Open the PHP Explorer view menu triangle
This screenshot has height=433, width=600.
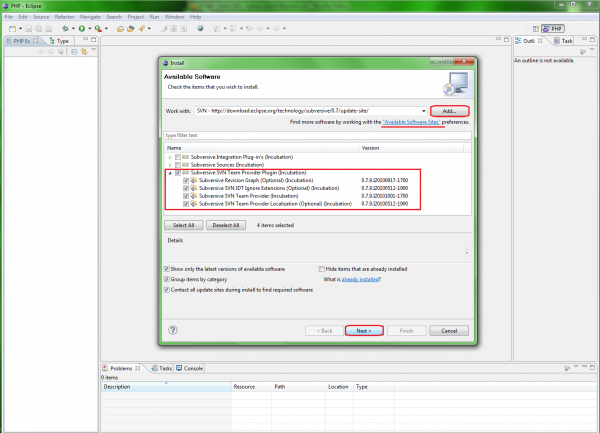(x=93, y=50)
